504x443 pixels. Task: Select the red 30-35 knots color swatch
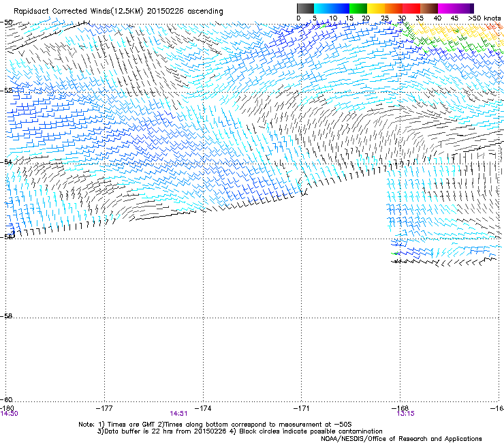(411, 8)
